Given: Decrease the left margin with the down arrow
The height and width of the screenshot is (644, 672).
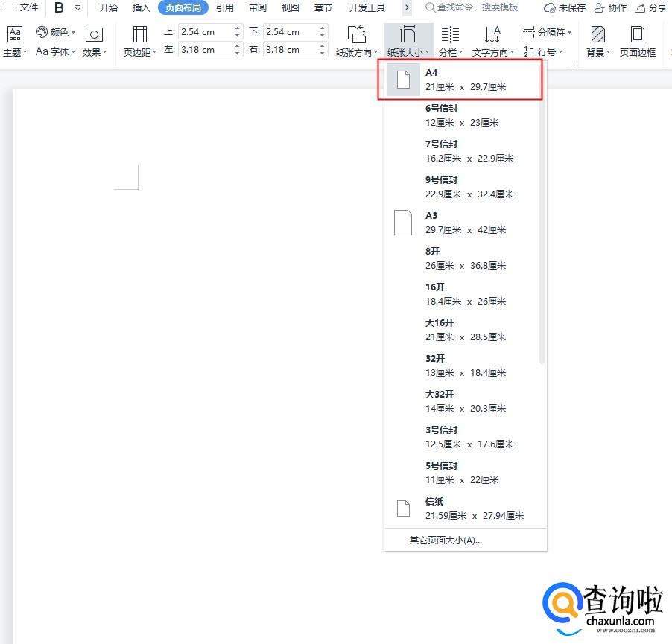Looking at the screenshot, I should (238, 54).
